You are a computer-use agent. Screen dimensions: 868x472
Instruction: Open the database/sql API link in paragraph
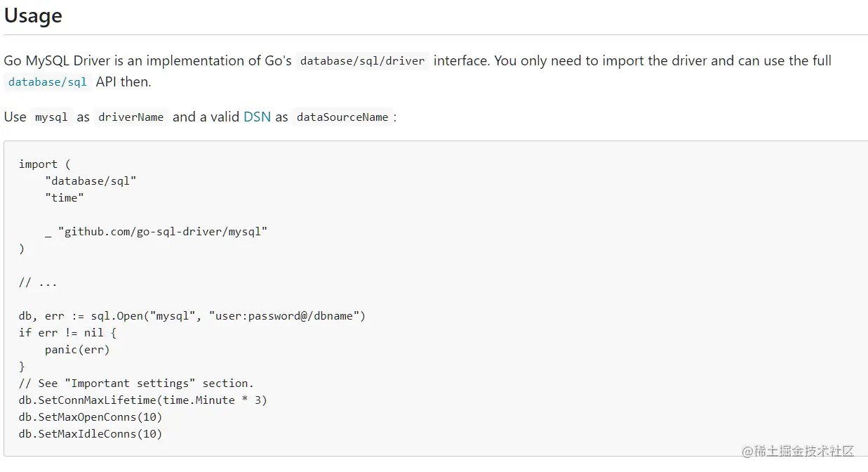(48, 82)
